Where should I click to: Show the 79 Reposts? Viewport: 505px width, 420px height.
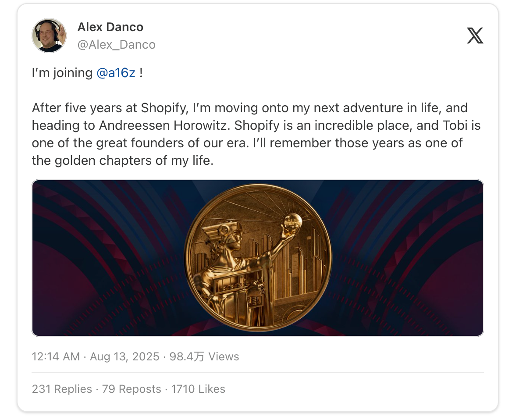pos(132,389)
